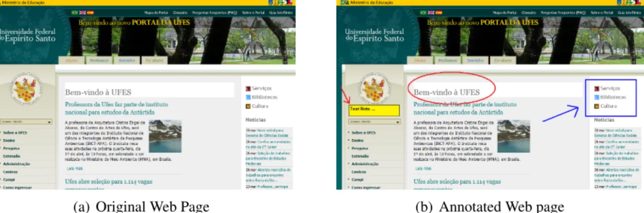Select Pesquisa in the annotated page sidebar
This screenshot has width=644, height=213.
point(360,149)
